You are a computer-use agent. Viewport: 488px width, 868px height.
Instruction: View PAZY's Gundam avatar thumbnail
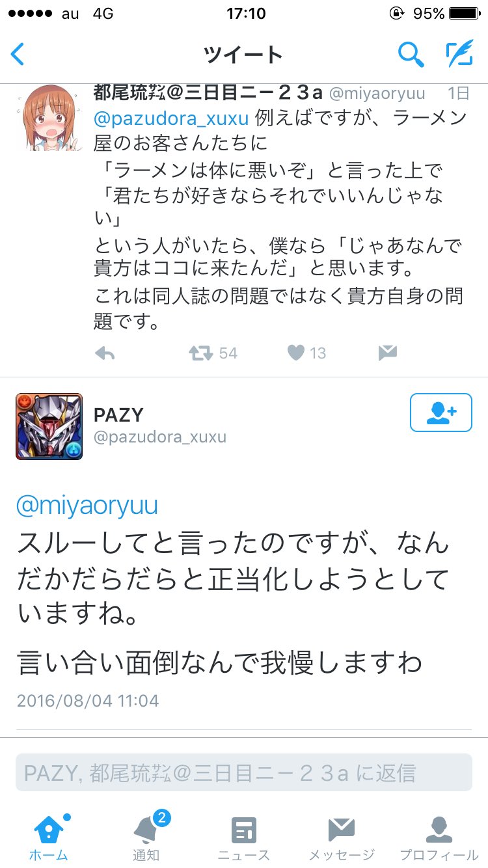(49, 426)
